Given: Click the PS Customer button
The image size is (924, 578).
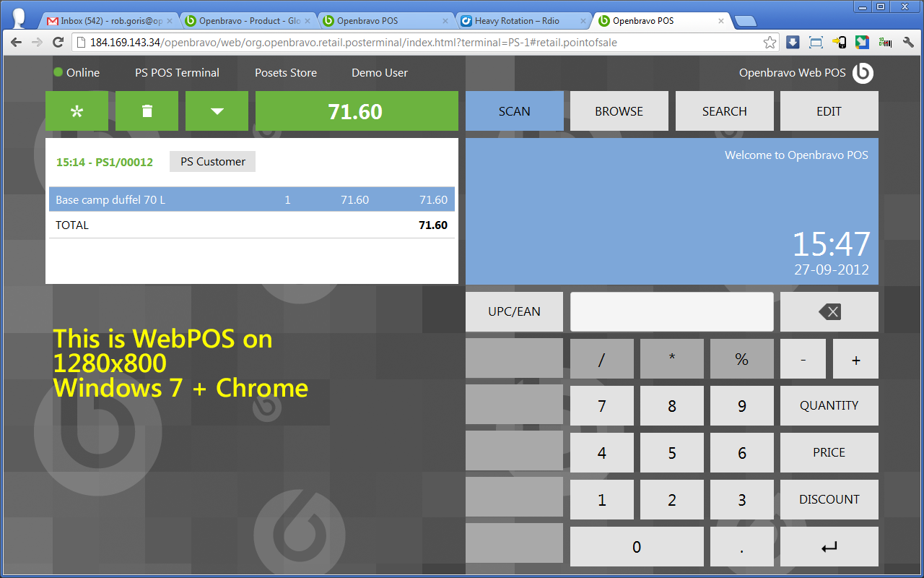Looking at the screenshot, I should point(213,162).
